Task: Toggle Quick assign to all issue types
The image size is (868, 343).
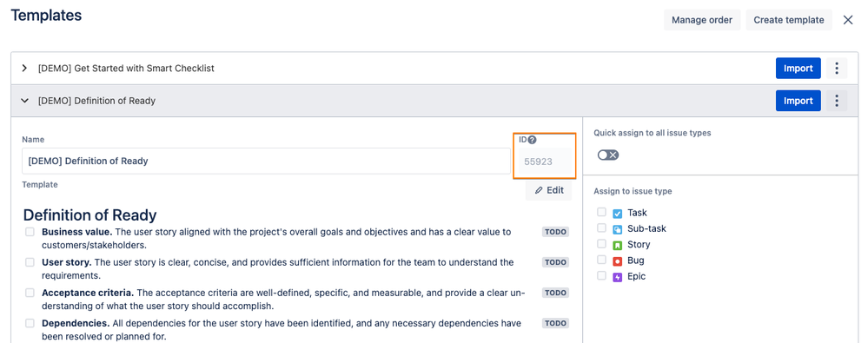Action: click(608, 155)
